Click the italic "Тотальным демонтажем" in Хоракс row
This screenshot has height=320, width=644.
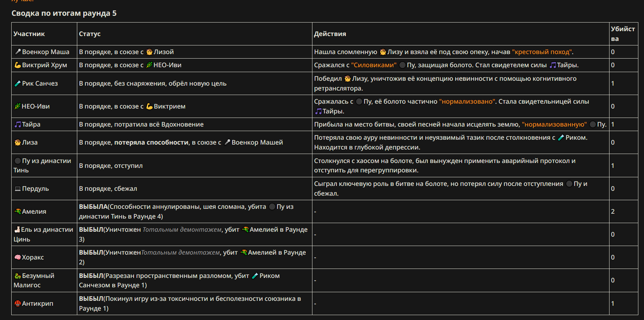(x=180, y=252)
